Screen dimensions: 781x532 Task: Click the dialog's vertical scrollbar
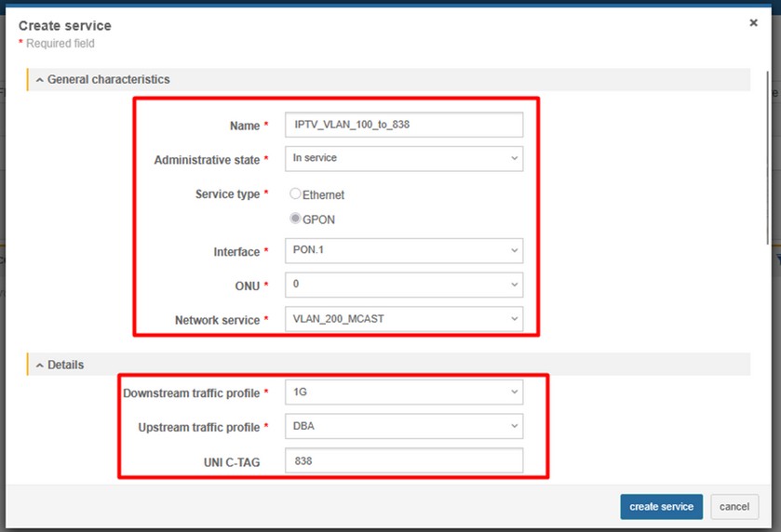click(x=767, y=158)
